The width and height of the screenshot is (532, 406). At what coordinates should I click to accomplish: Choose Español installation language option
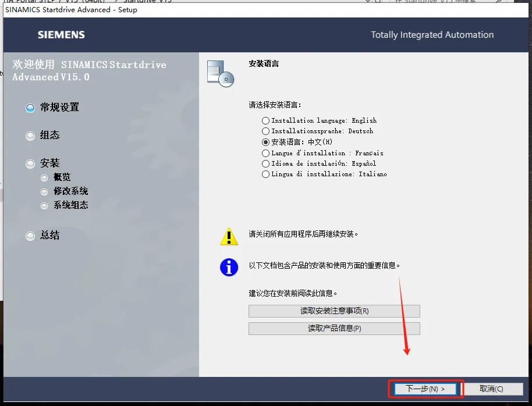pyautogui.click(x=265, y=164)
